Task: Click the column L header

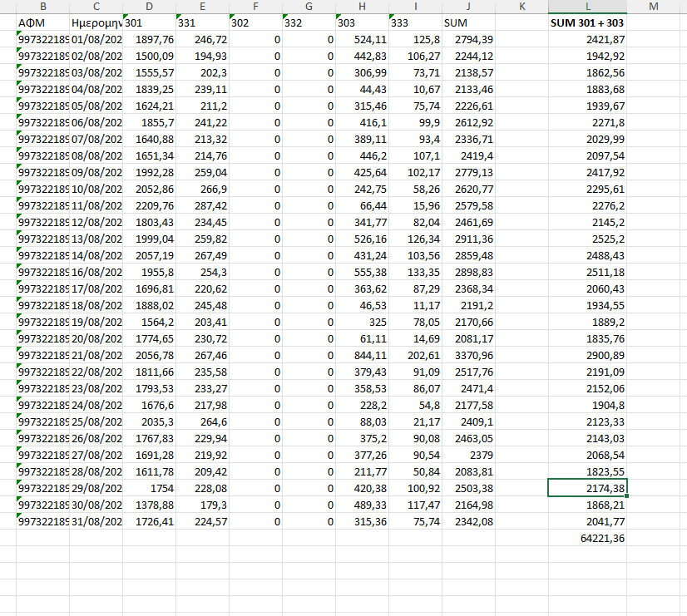Action: [587, 7]
